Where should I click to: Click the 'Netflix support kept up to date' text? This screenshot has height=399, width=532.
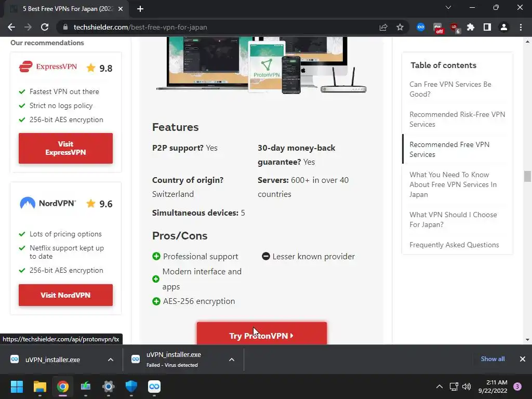coord(66,252)
